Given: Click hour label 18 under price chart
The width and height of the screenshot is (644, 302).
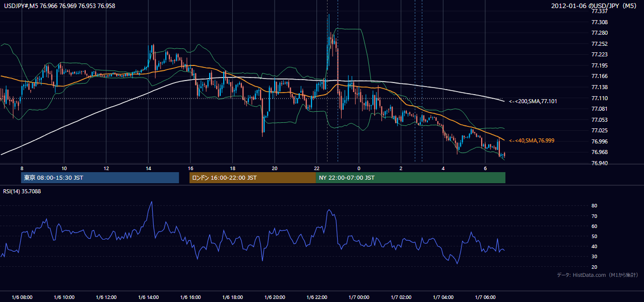Looking at the screenshot, I should click(x=232, y=168).
